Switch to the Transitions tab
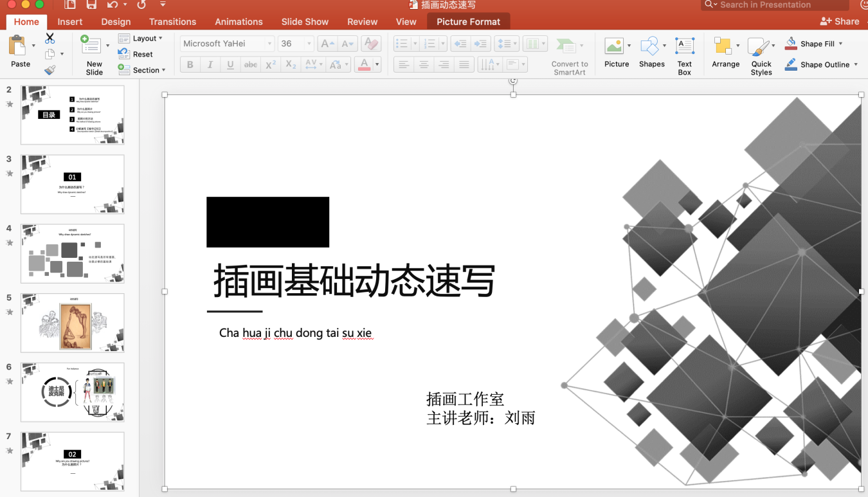868x497 pixels. point(172,21)
